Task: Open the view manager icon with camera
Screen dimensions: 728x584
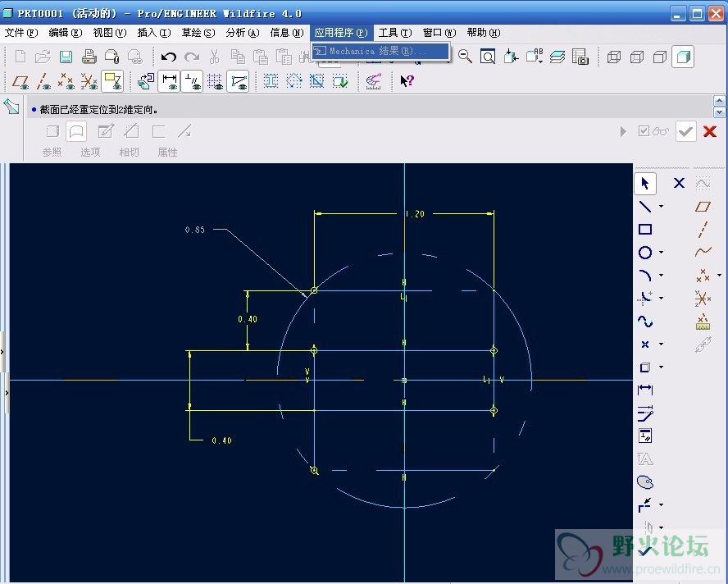Action: point(580,57)
